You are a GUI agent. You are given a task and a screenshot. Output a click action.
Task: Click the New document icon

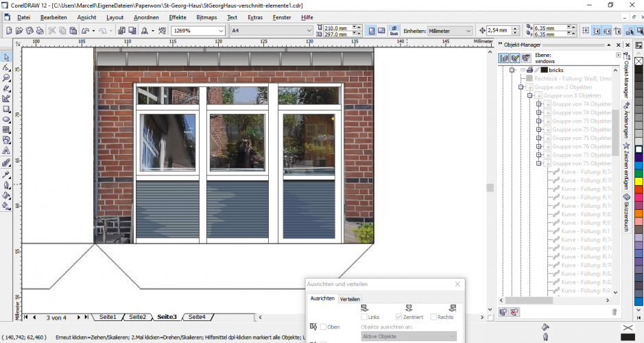(x=9, y=31)
